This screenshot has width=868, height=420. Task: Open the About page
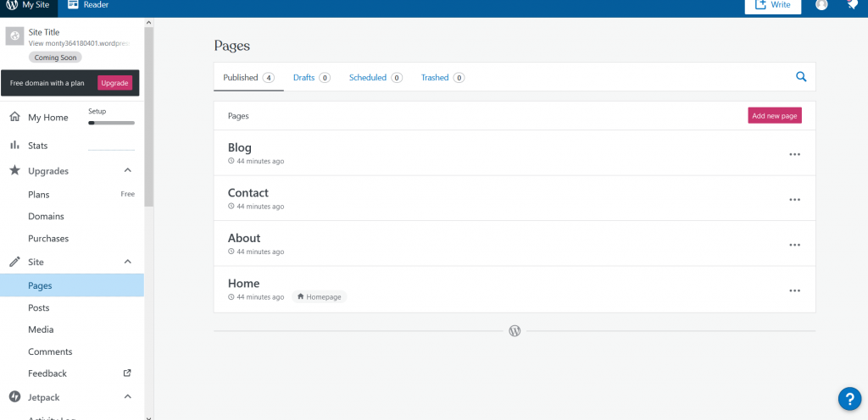244,238
